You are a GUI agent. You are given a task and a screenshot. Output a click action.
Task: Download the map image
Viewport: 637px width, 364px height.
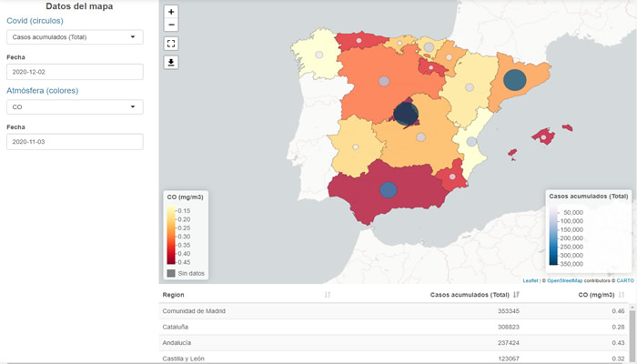click(x=172, y=62)
